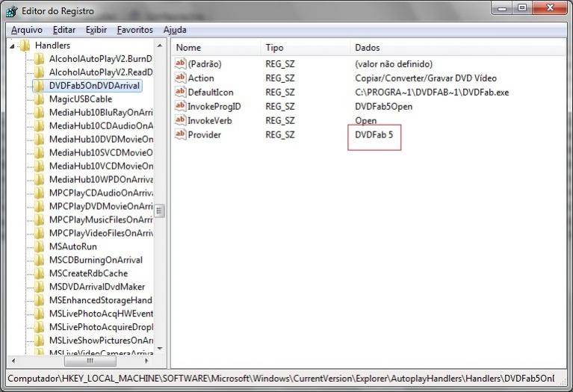Image resolution: width=573 pixels, height=392 pixels.
Task: Select the MSLiveShowPicturesOnAr tree key
Action: [x=101, y=340]
